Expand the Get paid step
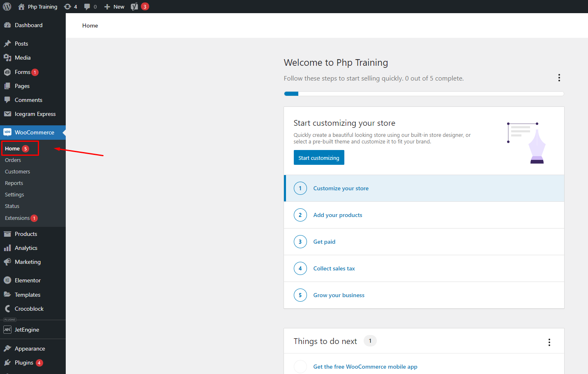 (x=324, y=242)
